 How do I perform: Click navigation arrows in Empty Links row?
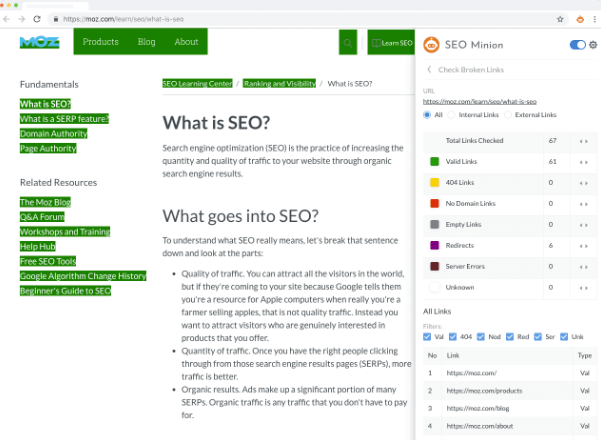point(583,225)
